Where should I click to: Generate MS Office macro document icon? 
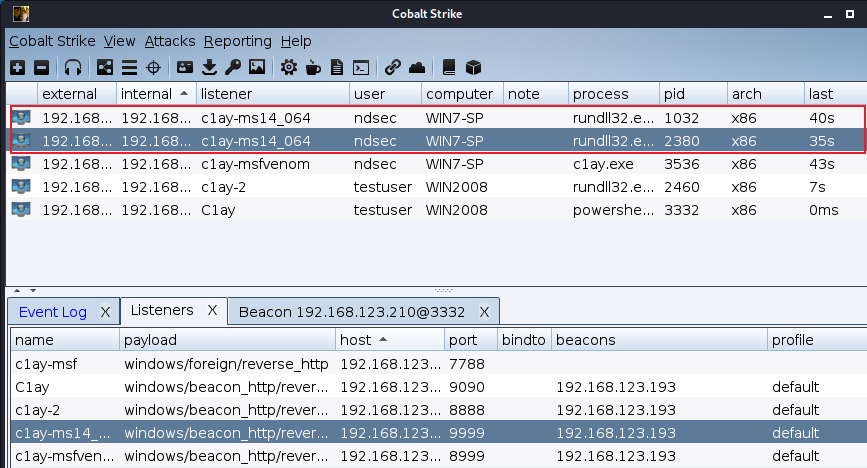click(337, 67)
